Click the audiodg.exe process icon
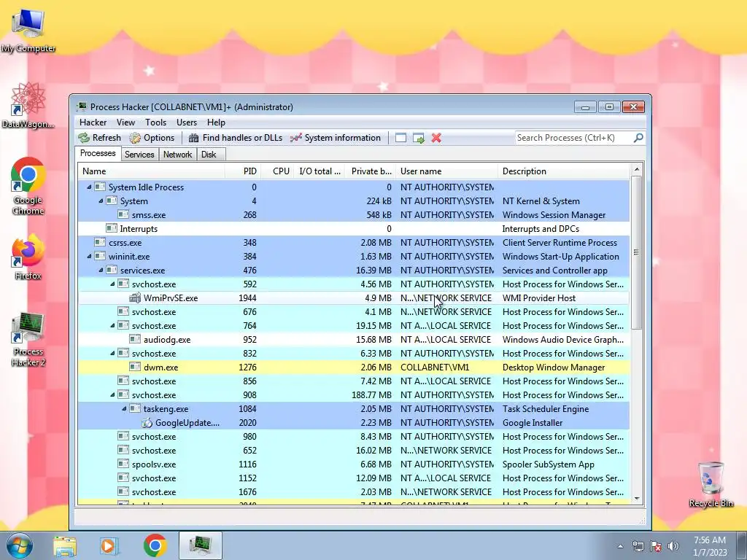The height and width of the screenshot is (560, 747). click(x=135, y=339)
